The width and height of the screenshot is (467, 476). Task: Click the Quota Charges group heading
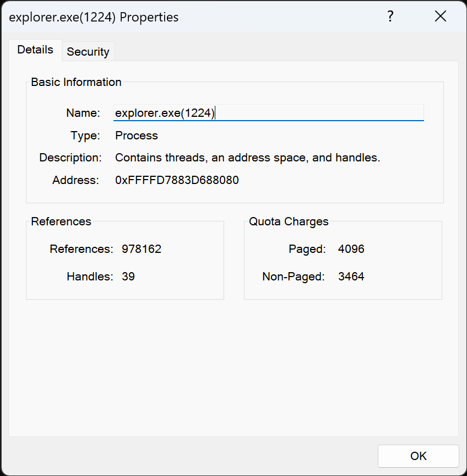289,221
